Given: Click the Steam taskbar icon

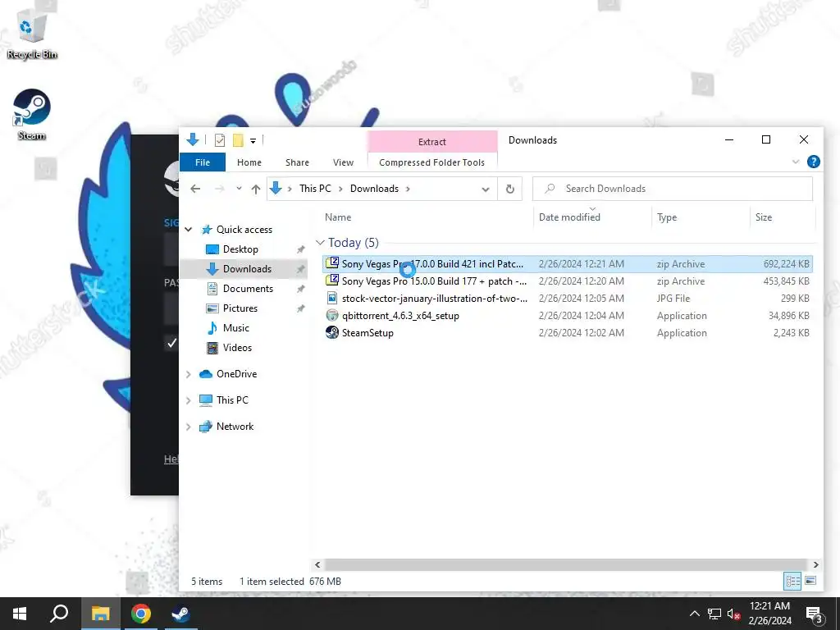Looking at the screenshot, I should [180, 614].
